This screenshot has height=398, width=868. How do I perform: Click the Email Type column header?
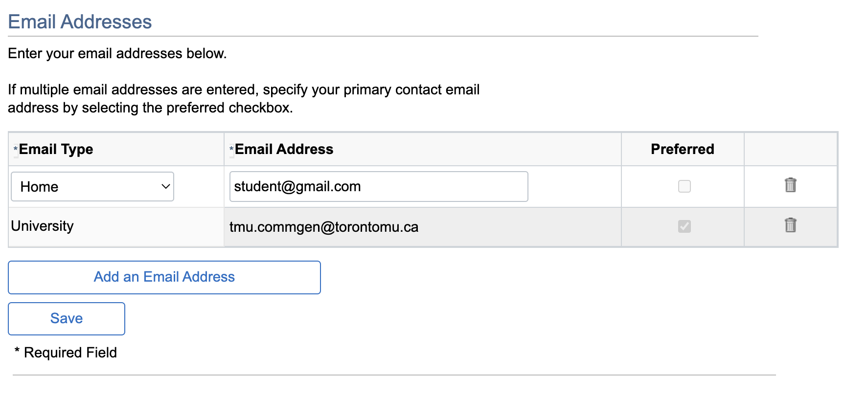click(56, 149)
